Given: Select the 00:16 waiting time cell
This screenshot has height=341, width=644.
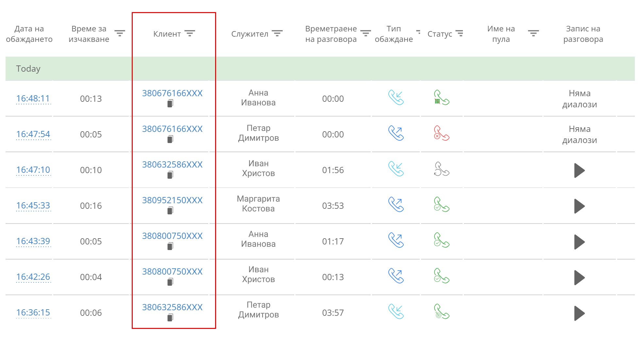Looking at the screenshot, I should point(91,206).
